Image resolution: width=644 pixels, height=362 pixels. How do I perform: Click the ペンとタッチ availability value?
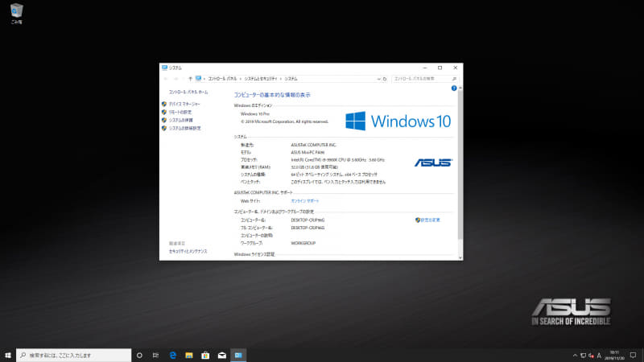tap(338, 182)
